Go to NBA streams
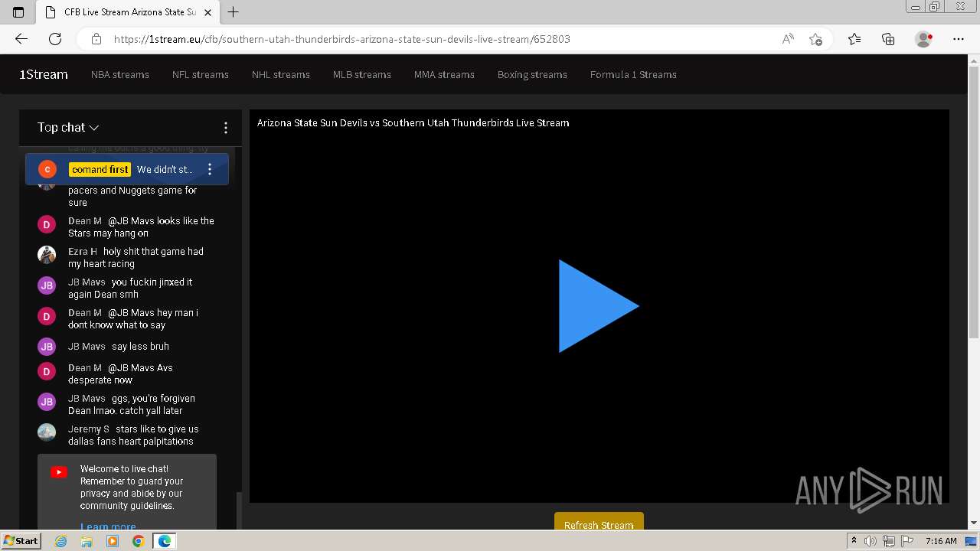The height and width of the screenshot is (551, 980). (120, 74)
